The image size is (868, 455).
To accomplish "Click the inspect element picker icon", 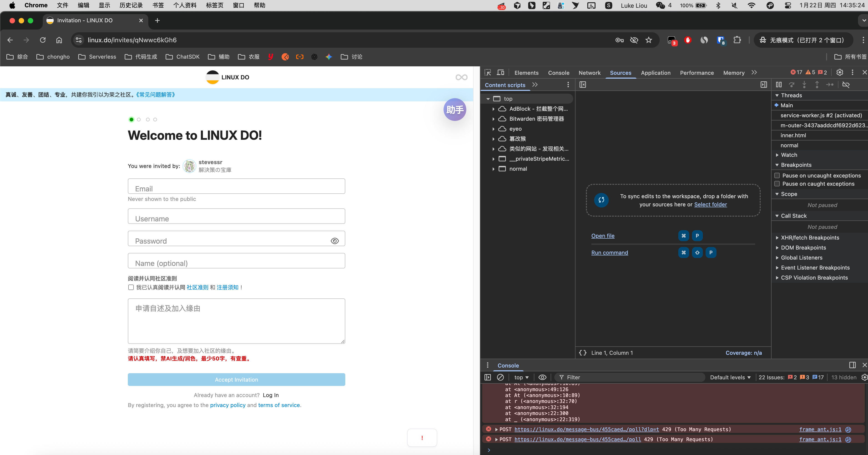I will tap(488, 72).
